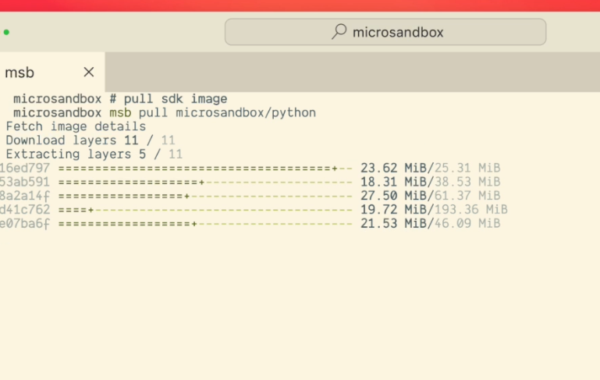Click the 53ab591 layer progress bar

click(x=205, y=182)
